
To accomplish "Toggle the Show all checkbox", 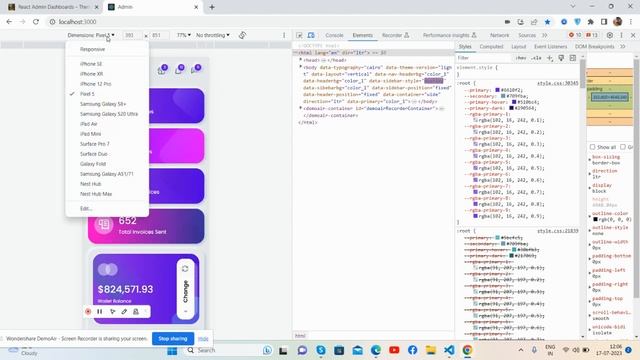I will (x=592, y=147).
